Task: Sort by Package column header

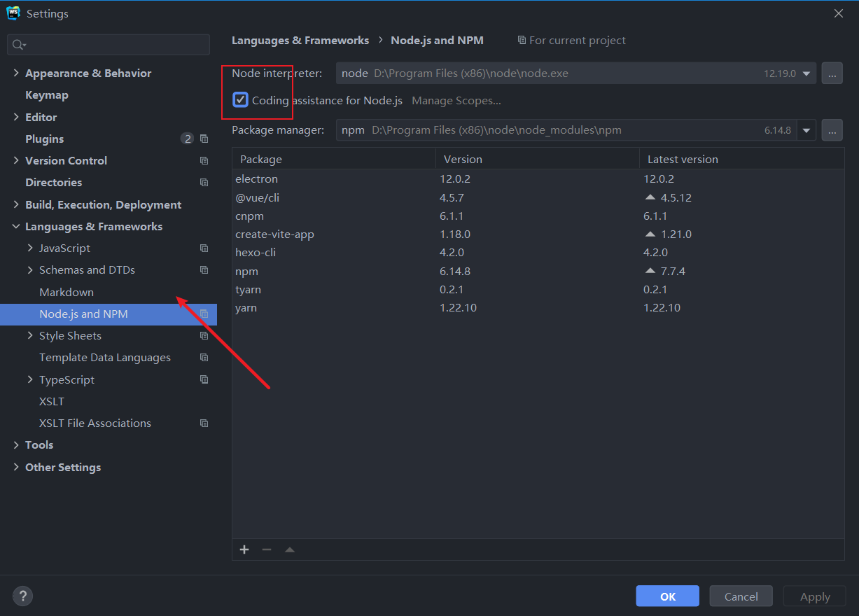Action: coord(334,159)
